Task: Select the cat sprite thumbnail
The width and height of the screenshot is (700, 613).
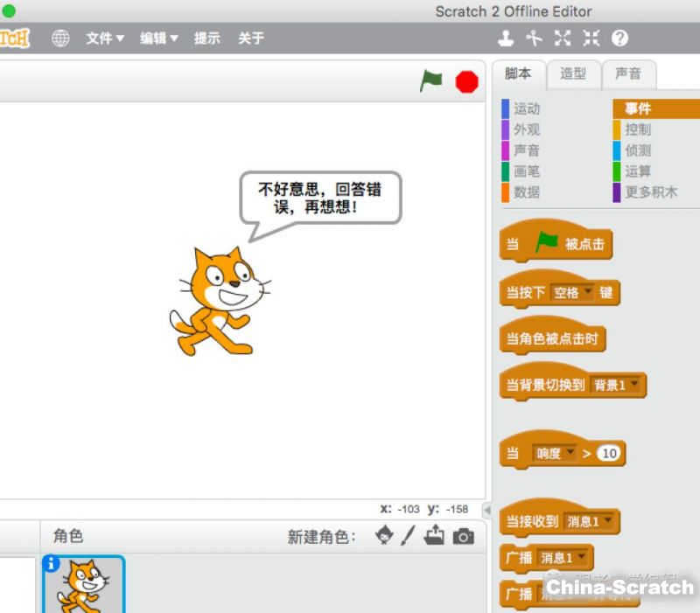Action: point(84,585)
